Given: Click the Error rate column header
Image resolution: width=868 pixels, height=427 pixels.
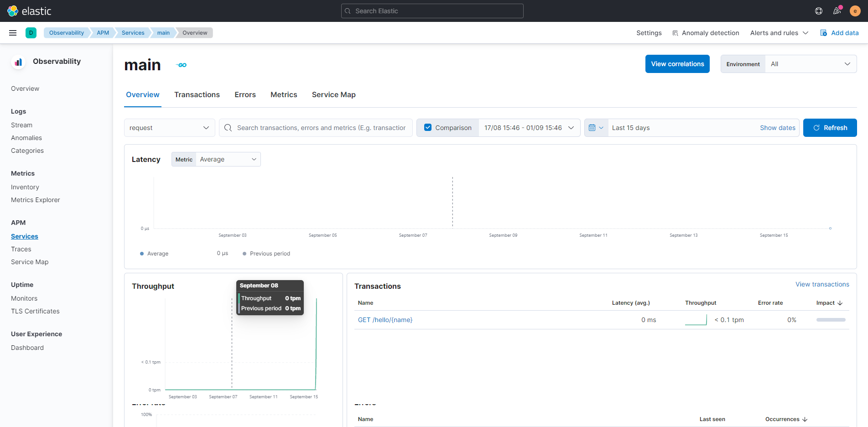Looking at the screenshot, I should [x=770, y=303].
